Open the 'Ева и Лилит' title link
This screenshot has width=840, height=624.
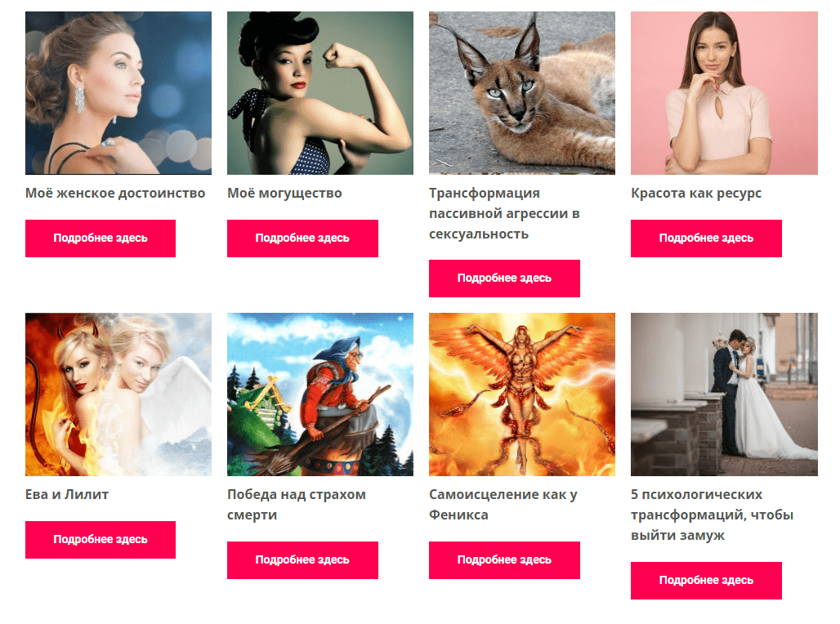pos(67,494)
